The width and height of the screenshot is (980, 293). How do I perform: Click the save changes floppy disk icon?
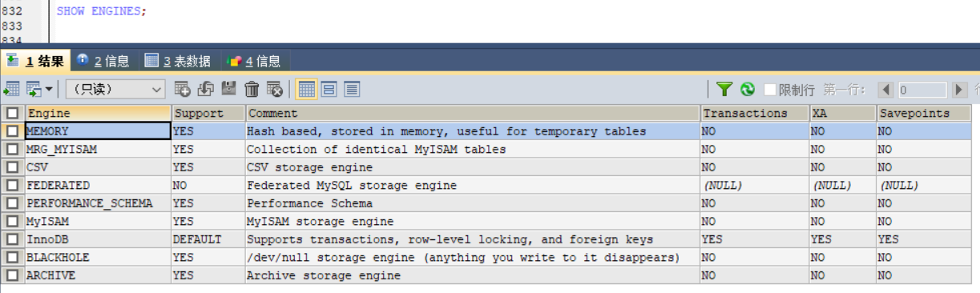[228, 89]
